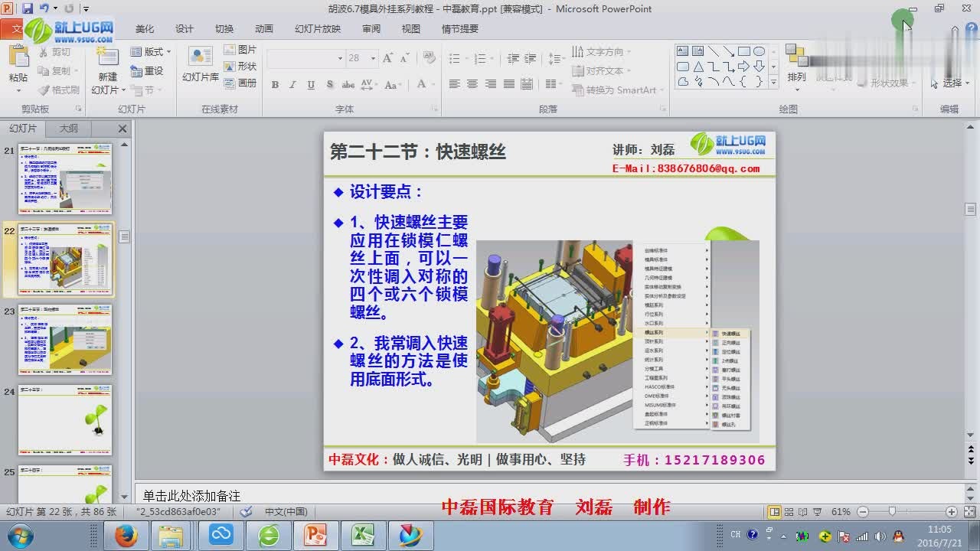Image resolution: width=980 pixels, height=551 pixels.
Task: Select the straight line shape in gallery
Action: pyautogui.click(x=713, y=51)
